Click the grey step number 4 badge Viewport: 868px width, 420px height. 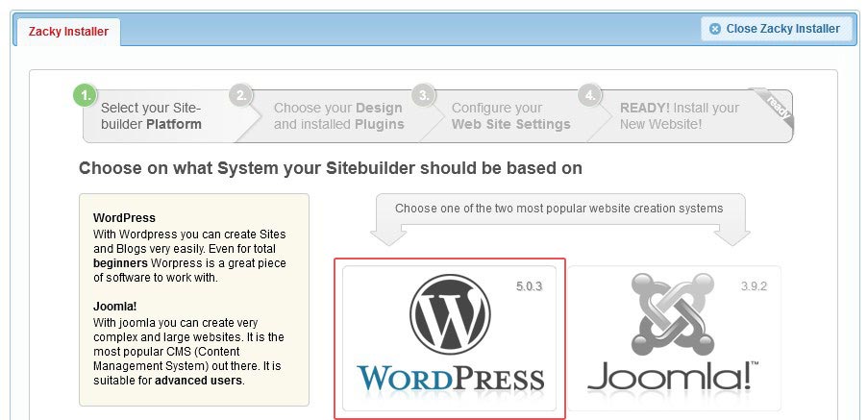click(x=589, y=96)
